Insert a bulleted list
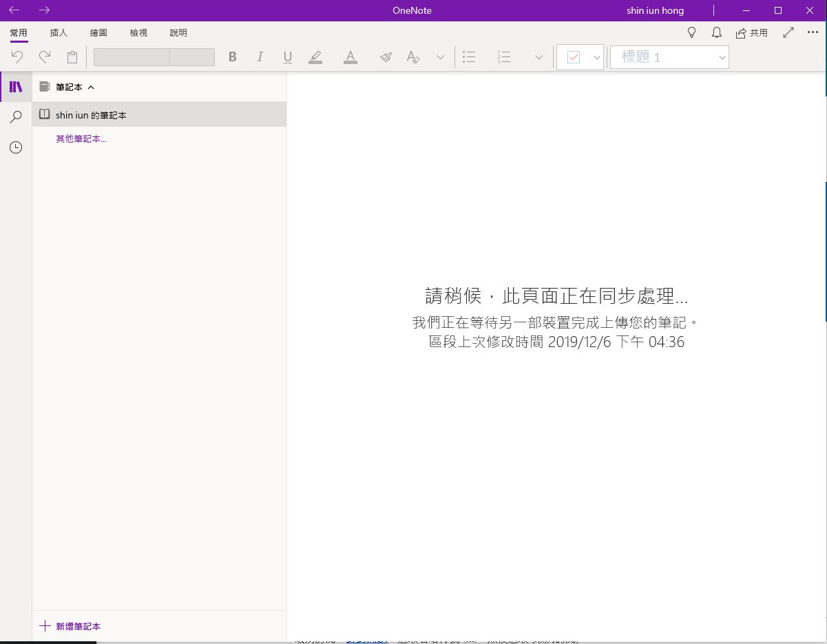The image size is (827, 644). 470,57
